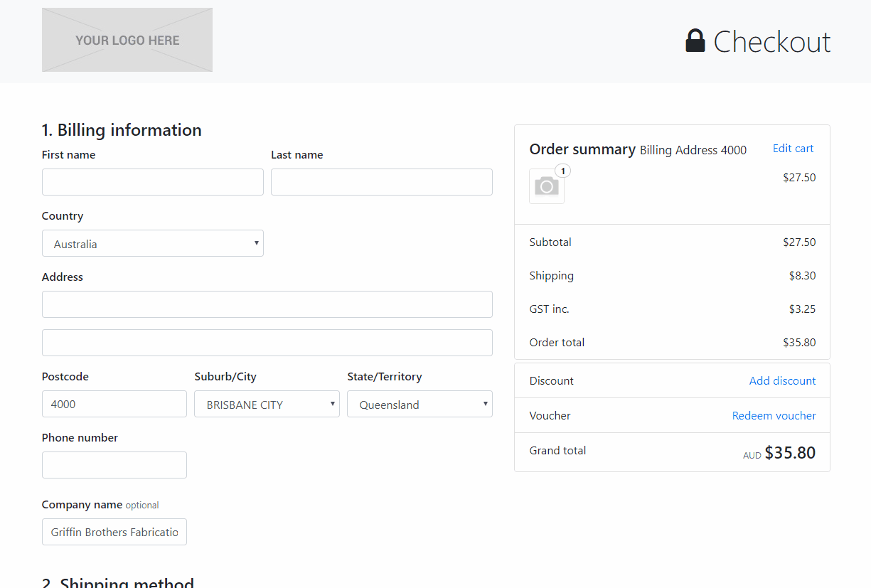Focus the Last name input field
The height and width of the screenshot is (588, 871).
382,182
